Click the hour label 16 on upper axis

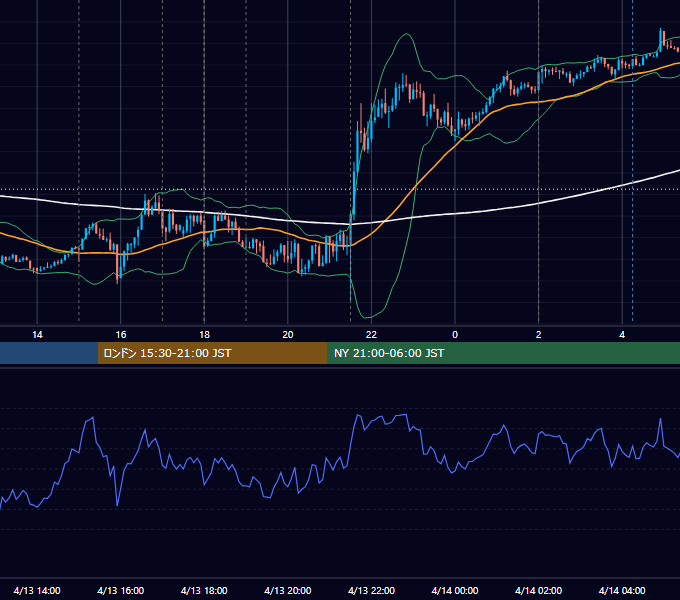coord(121,335)
